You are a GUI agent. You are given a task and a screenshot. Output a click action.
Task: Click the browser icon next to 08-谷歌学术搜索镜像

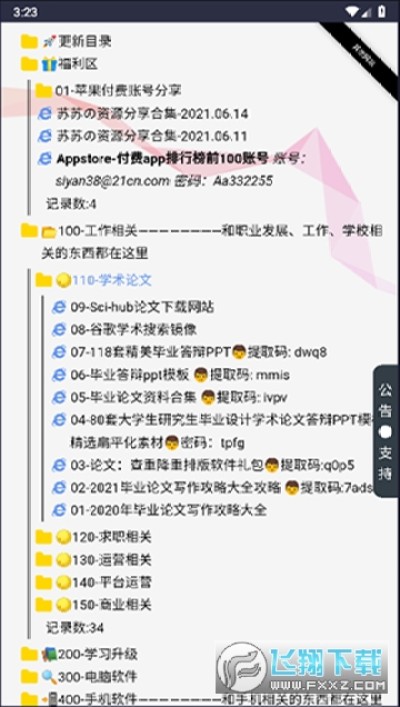59,330
